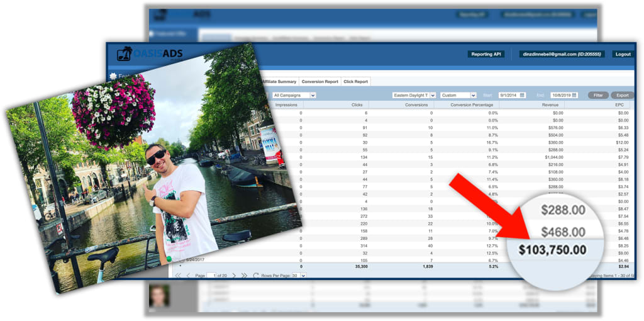
Task: Open the All Campaigns dropdown
Action: [294, 95]
